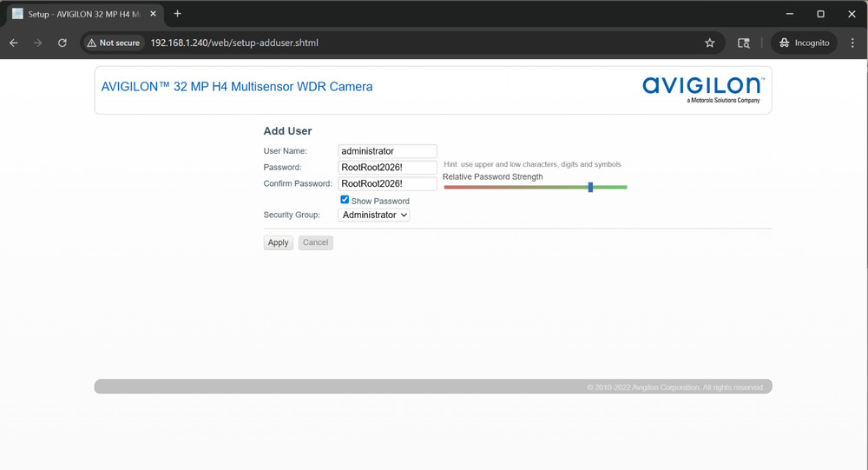Click the AVIGILON 32 MP H4 camera title
868x470 pixels.
[x=237, y=87]
